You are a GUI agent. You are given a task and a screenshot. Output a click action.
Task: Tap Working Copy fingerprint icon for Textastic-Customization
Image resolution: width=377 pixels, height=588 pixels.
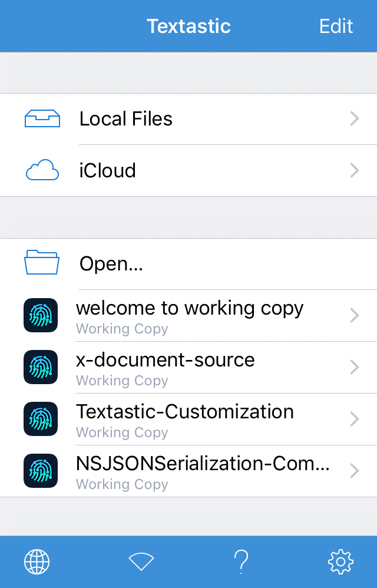point(41,419)
